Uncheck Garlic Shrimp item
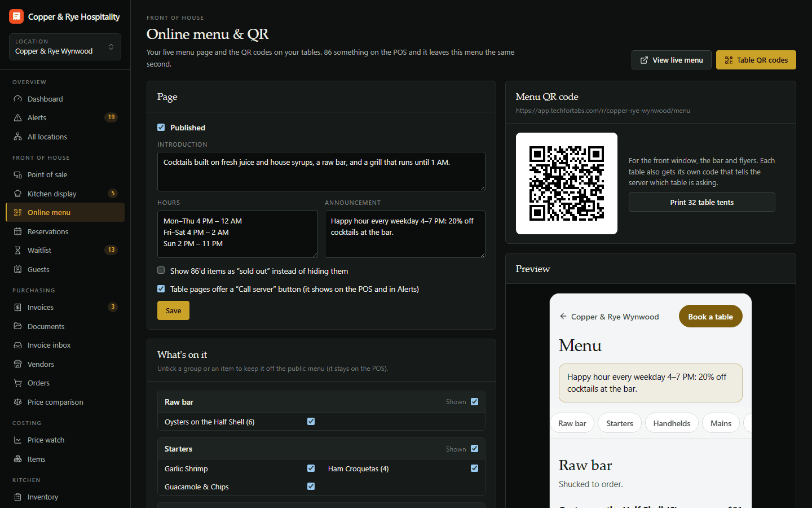812x508 pixels. point(311,468)
